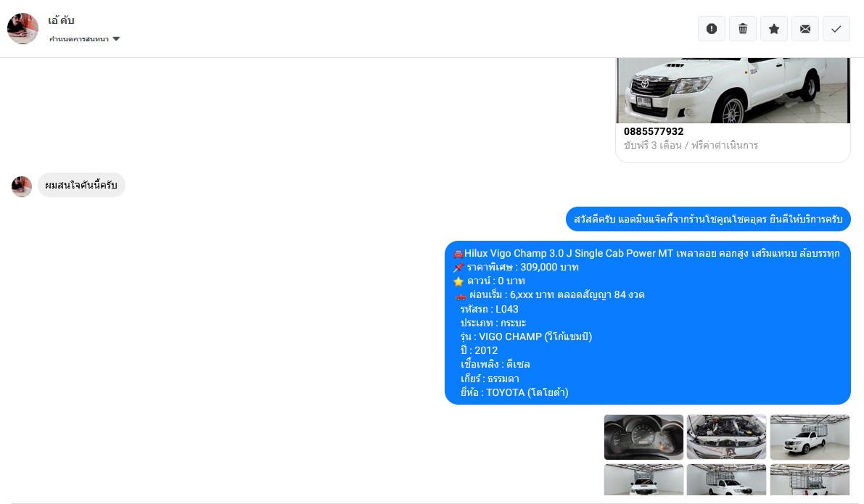Image resolution: width=864 pixels, height=504 pixels.
Task: Open first-row showroom photo of the white pickup
Action: (810, 437)
